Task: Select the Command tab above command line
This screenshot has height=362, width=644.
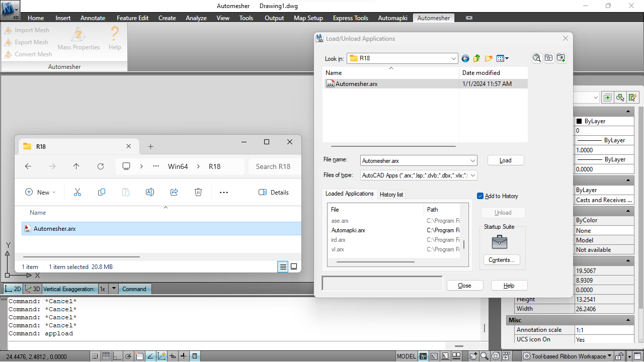Action: pyautogui.click(x=134, y=289)
